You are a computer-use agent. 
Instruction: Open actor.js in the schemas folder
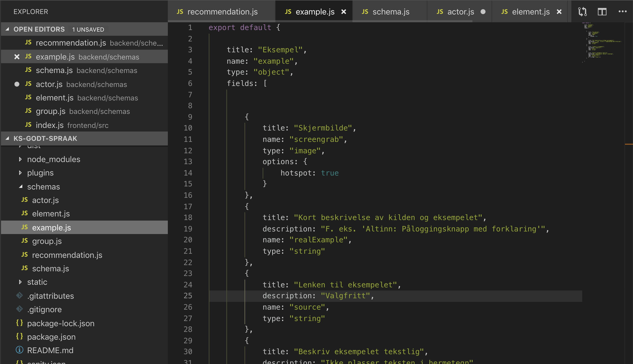point(84,200)
